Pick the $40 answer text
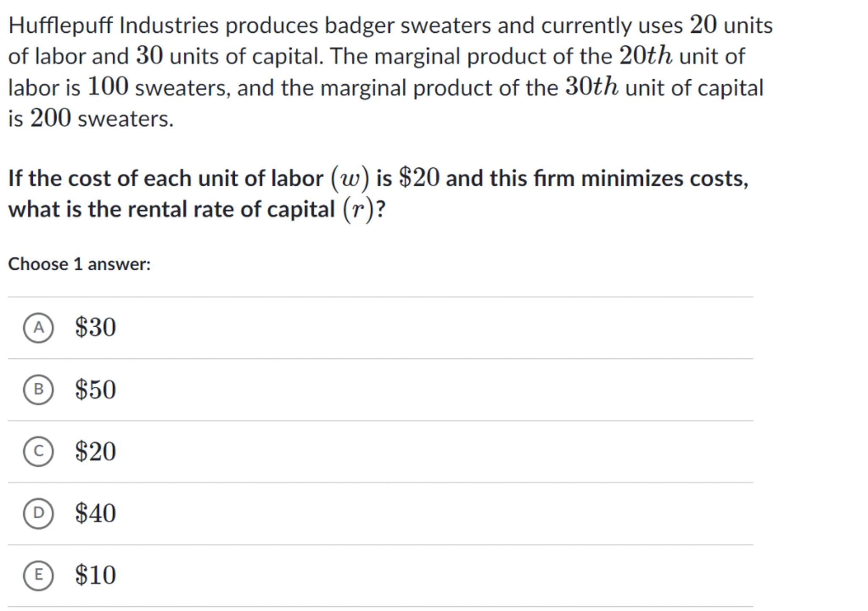868x611 pixels. [95, 513]
